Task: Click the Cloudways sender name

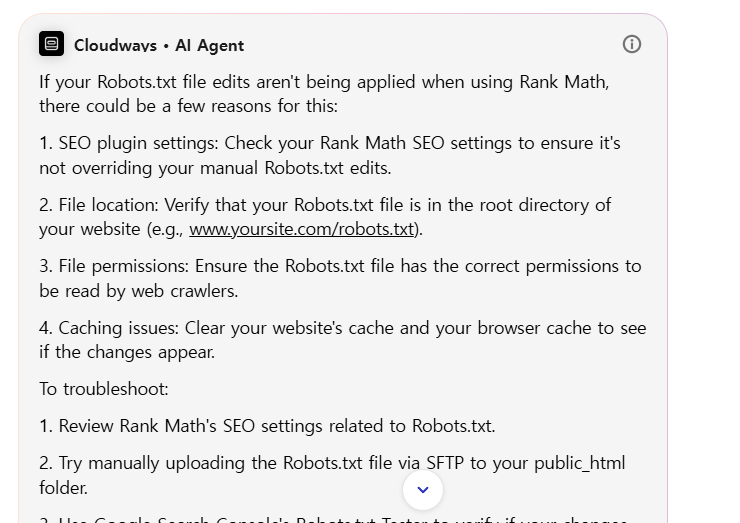Action: [115, 45]
